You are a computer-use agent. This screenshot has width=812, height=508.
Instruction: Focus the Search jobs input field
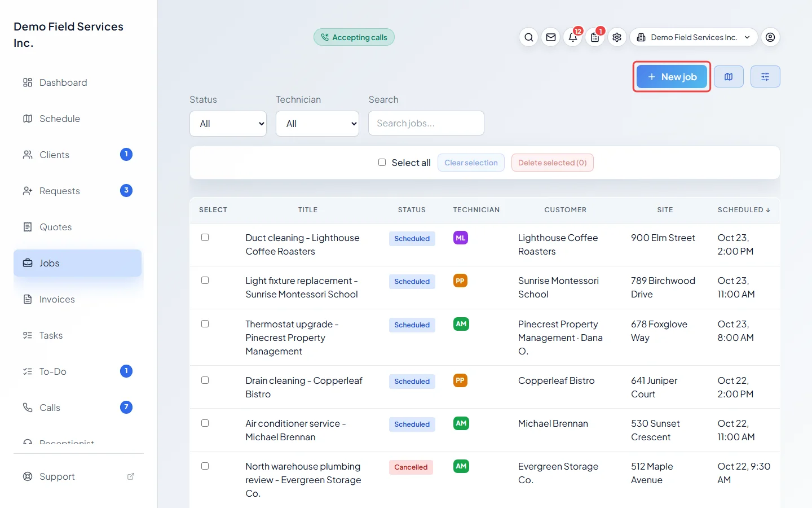click(426, 123)
